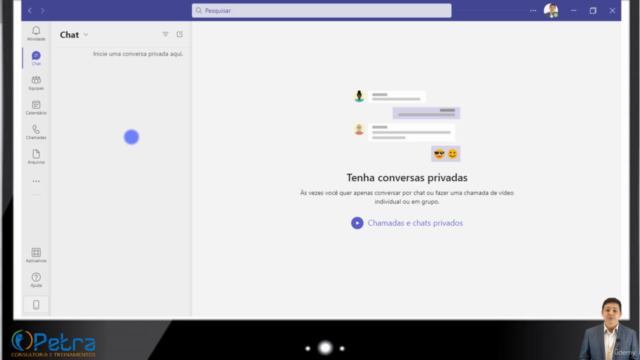Restore down the Teams window

coord(593,11)
